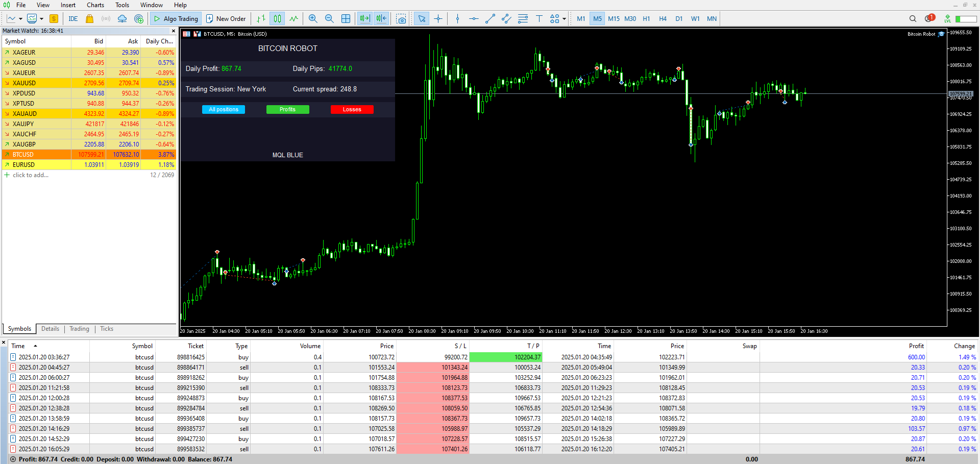Click the green Profits button
The width and height of the screenshot is (980, 464).
pos(287,109)
